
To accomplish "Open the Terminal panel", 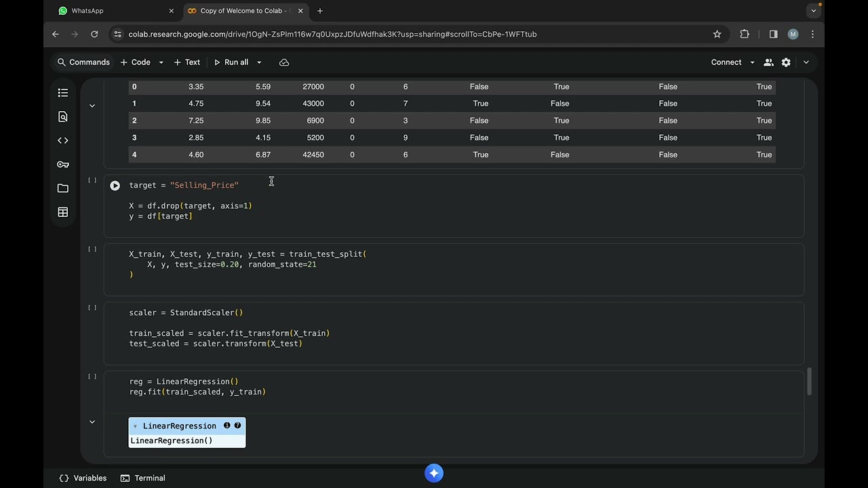I will 143,478.
